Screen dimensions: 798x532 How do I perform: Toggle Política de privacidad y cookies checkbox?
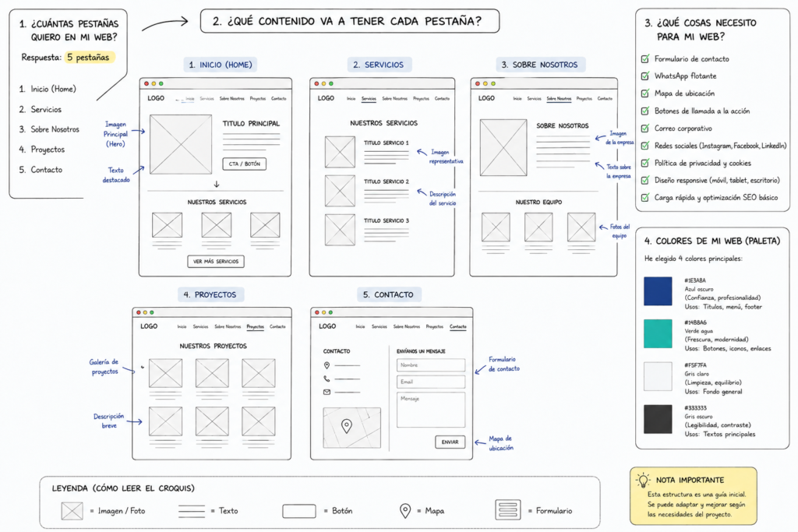644,164
